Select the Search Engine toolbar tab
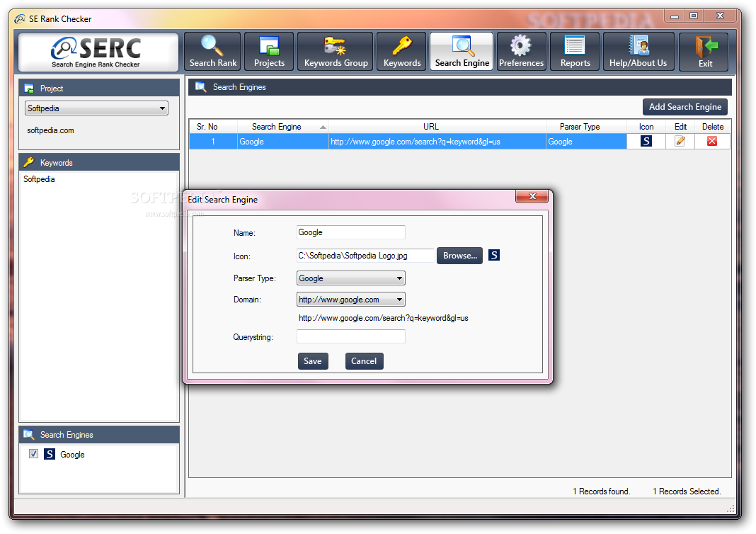Viewport: 756px width, 534px height. [x=462, y=52]
